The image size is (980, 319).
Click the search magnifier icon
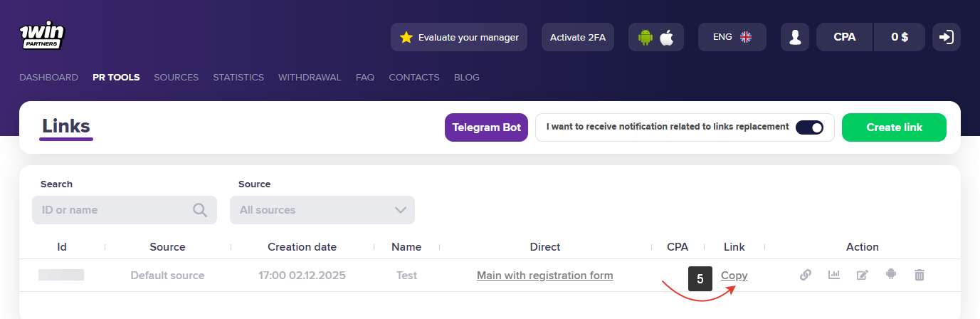pos(200,210)
